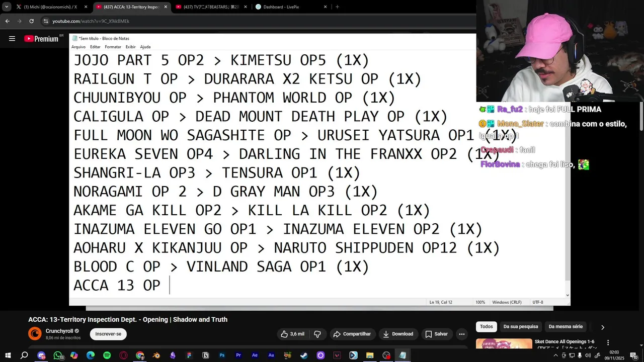Open File Explorer from taskbar

click(x=370, y=355)
